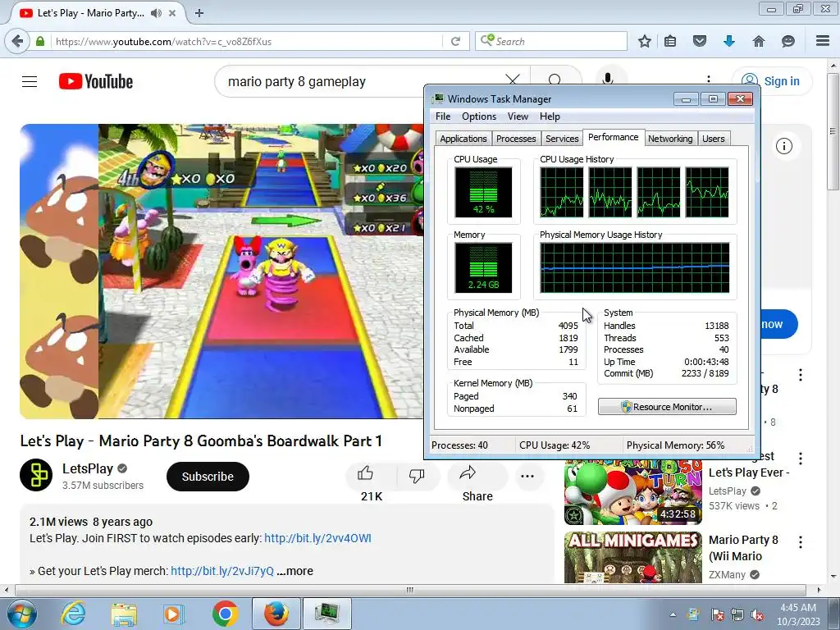Launch Resource Monitor from Task Manager
Screen dimensions: 840x630
pos(667,407)
